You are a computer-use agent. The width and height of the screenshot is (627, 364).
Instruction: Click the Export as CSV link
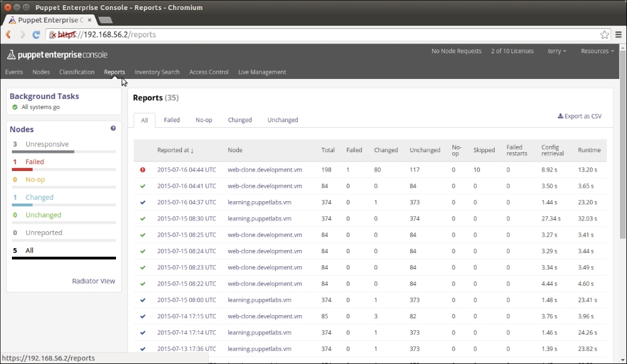tap(579, 117)
